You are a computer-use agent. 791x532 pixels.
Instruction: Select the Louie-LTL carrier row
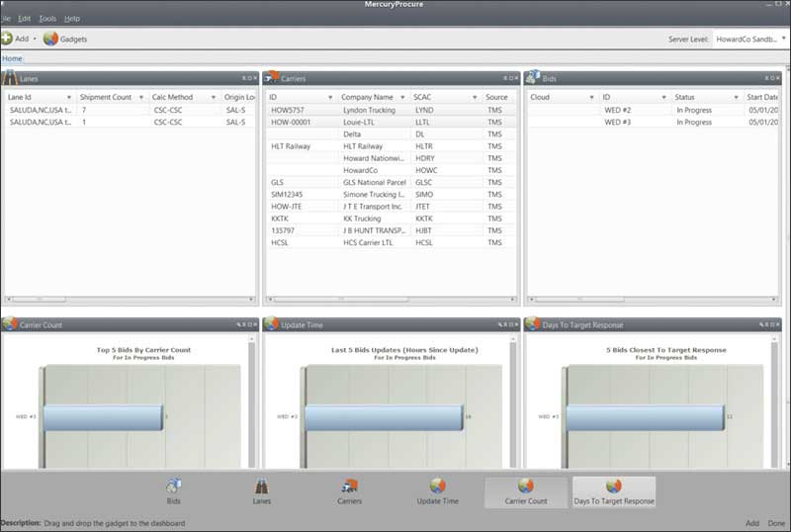392,123
